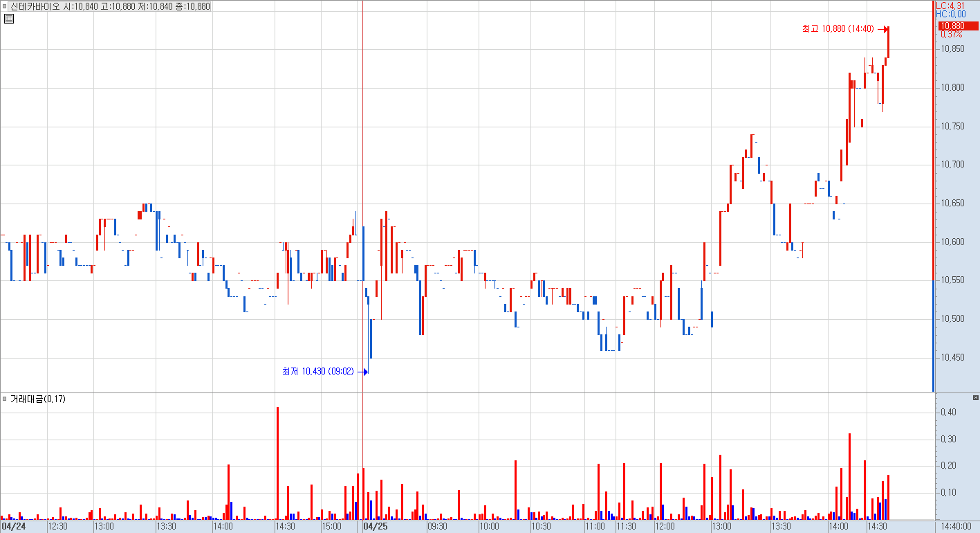Image resolution: width=980 pixels, height=533 pixels.
Task: Click the red current price tag 10,880
Action: pos(958,26)
